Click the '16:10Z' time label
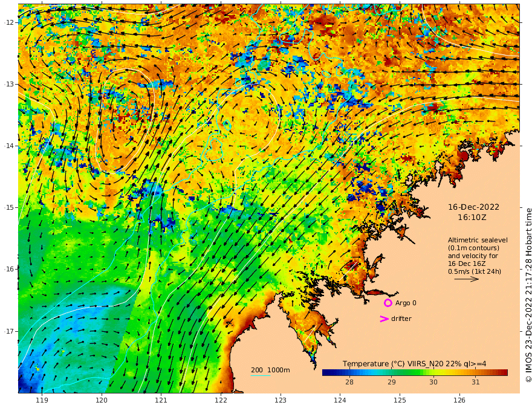The image size is (532, 411). click(x=472, y=218)
